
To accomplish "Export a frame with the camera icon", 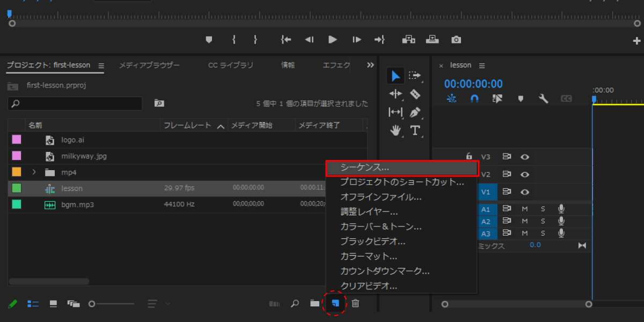I will pos(456,39).
